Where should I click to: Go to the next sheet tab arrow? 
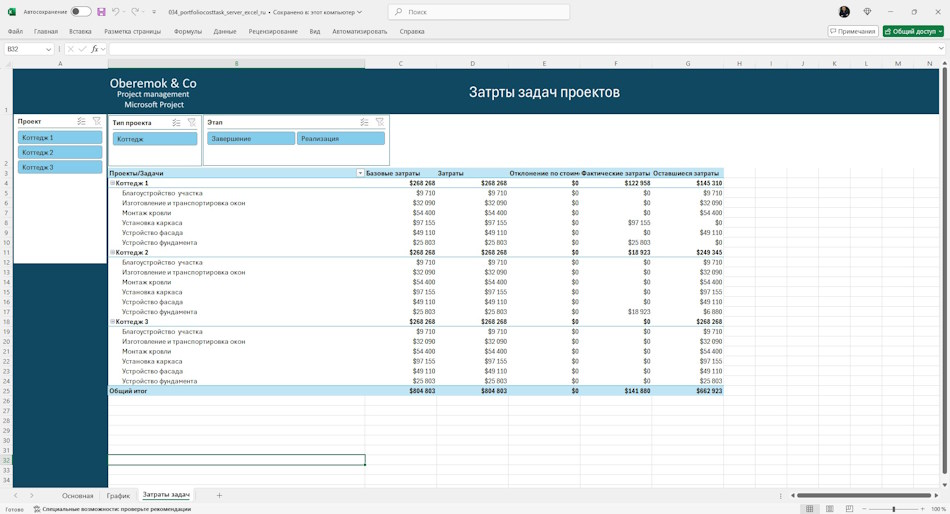click(x=32, y=495)
